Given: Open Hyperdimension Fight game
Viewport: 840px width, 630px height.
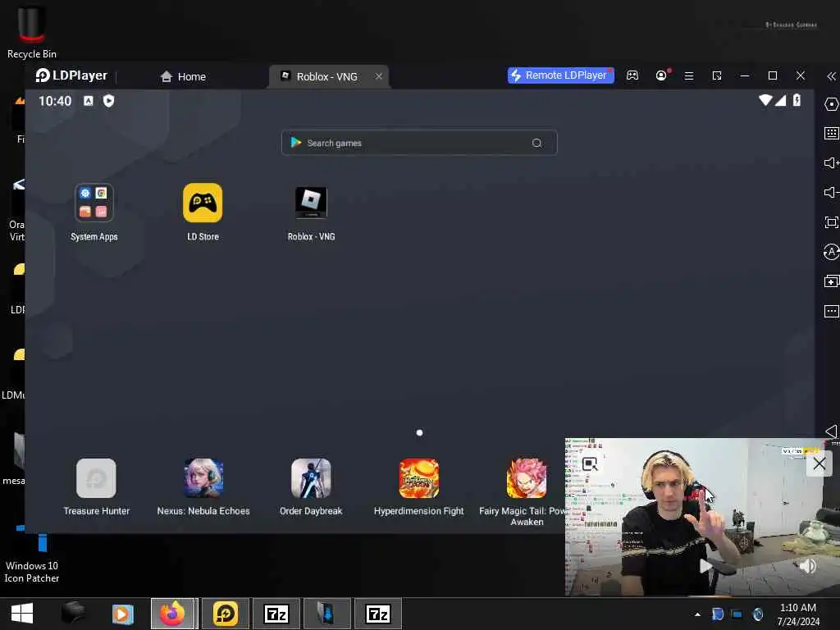Looking at the screenshot, I should coord(419,478).
